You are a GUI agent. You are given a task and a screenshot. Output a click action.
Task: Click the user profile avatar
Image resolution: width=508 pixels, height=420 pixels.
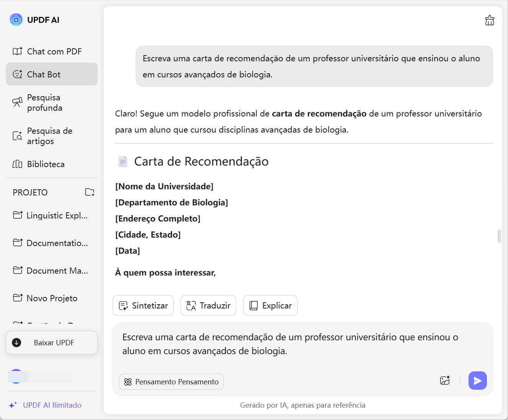click(16, 376)
